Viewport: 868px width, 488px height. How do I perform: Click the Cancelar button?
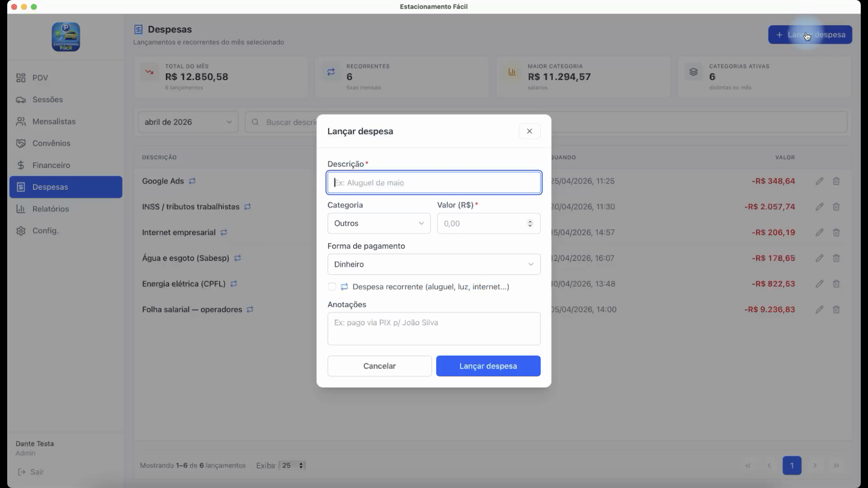tap(379, 366)
